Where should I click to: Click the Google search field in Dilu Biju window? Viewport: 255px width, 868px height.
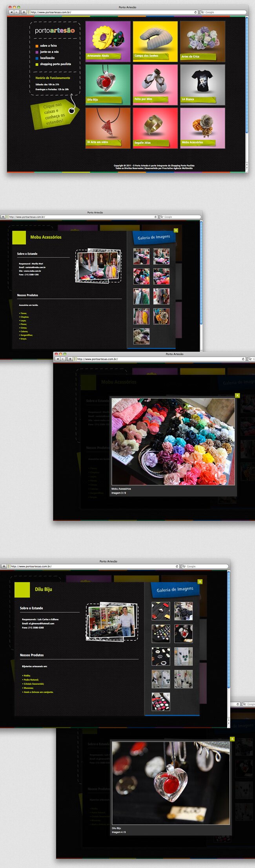pyautogui.click(x=204, y=566)
